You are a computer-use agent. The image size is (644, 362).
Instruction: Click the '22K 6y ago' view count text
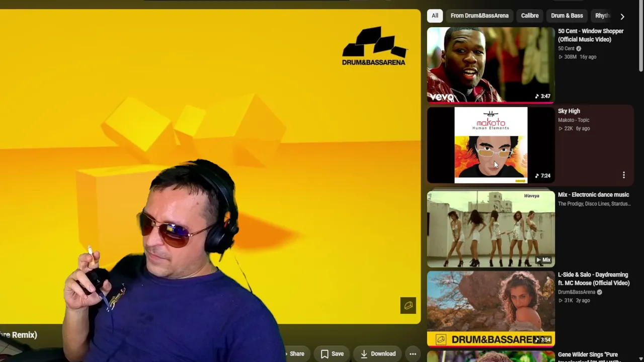click(574, 129)
